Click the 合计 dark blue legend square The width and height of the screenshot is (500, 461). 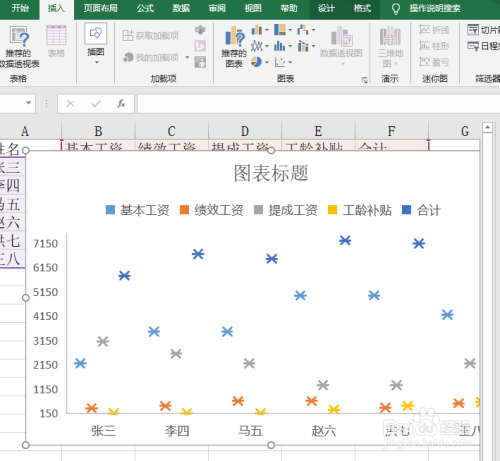coord(406,210)
